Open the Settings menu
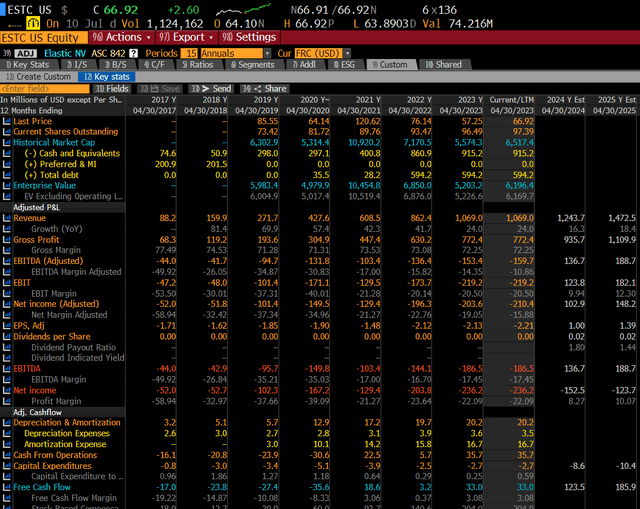640x509 pixels. (249, 38)
